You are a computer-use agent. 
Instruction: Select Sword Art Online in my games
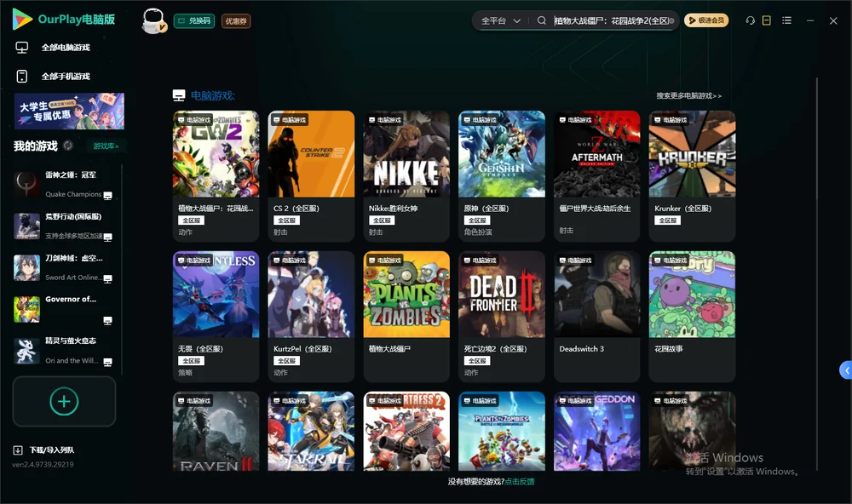pos(64,267)
